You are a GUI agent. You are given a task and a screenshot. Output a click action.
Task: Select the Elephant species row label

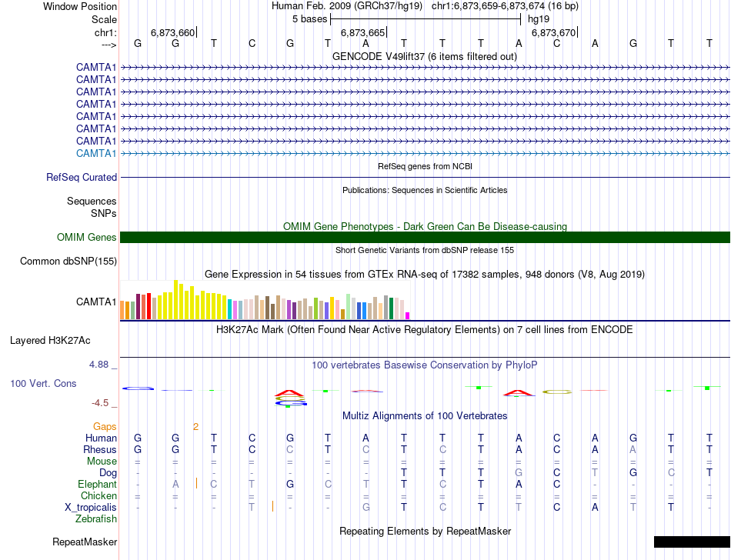click(x=97, y=484)
